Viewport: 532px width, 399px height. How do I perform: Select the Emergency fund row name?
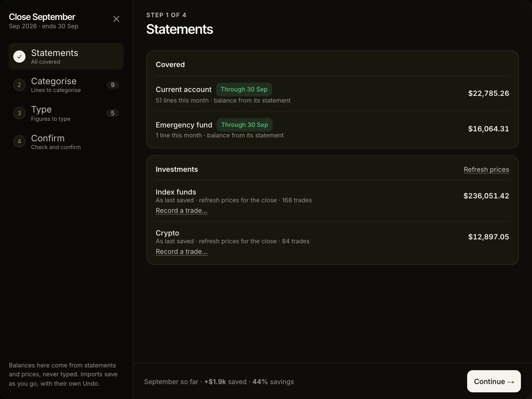[x=184, y=125]
